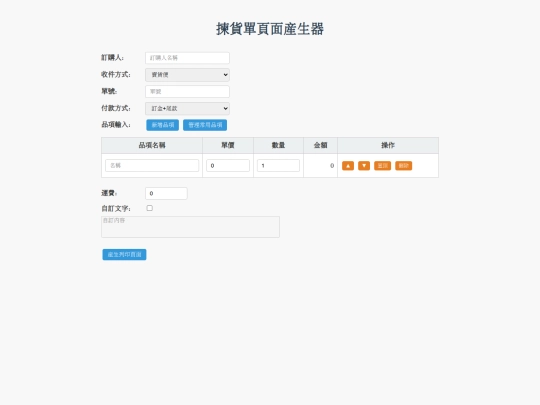
Task: Click the 操作 column header
Action: tap(388, 145)
